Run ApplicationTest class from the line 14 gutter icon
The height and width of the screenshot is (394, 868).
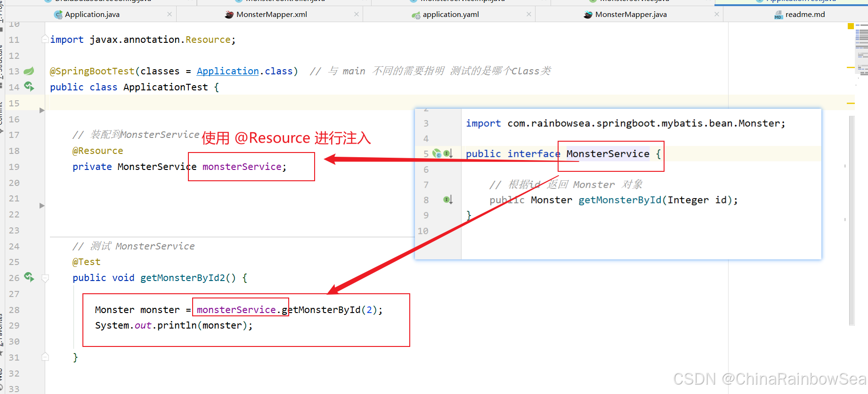(29, 86)
